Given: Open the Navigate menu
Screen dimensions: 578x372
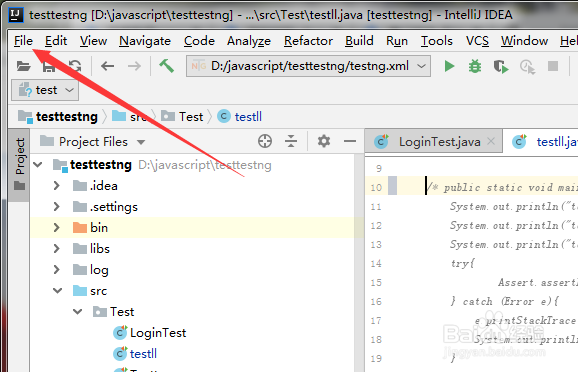Looking at the screenshot, I should coord(145,41).
